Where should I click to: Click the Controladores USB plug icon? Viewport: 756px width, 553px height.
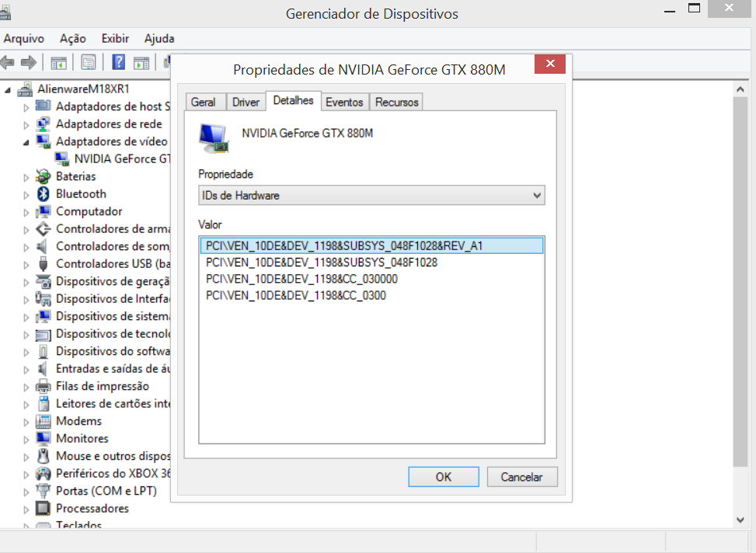[43, 264]
